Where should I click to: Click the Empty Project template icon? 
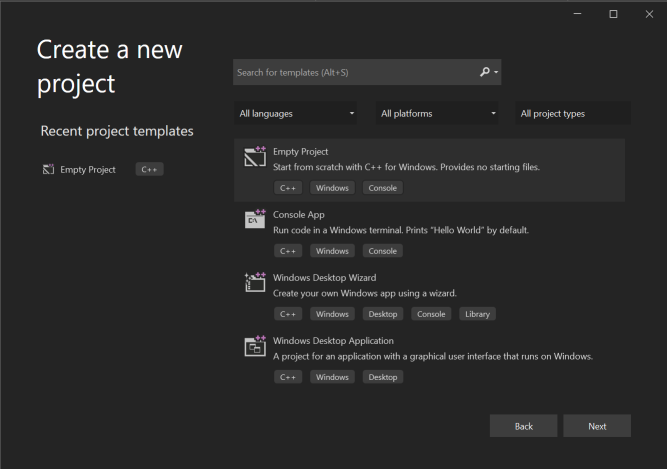pyautogui.click(x=255, y=156)
